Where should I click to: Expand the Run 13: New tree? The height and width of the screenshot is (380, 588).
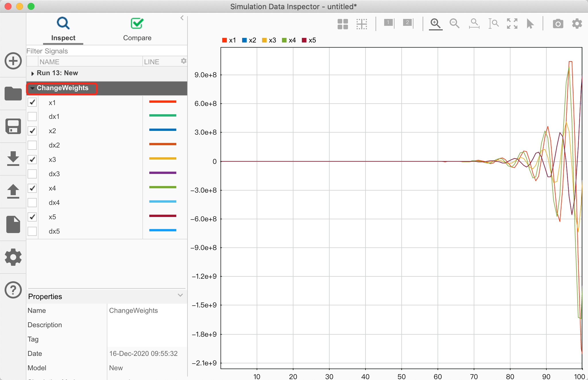(32, 73)
